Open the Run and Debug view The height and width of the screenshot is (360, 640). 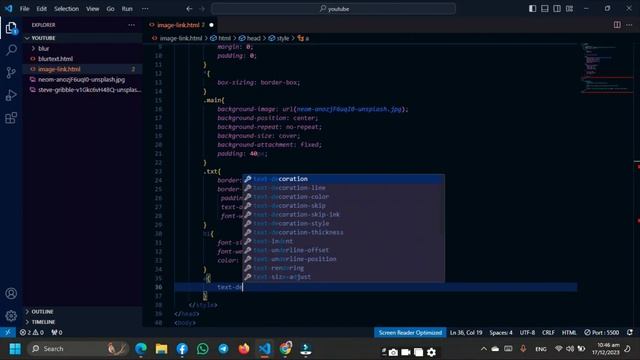(11, 95)
